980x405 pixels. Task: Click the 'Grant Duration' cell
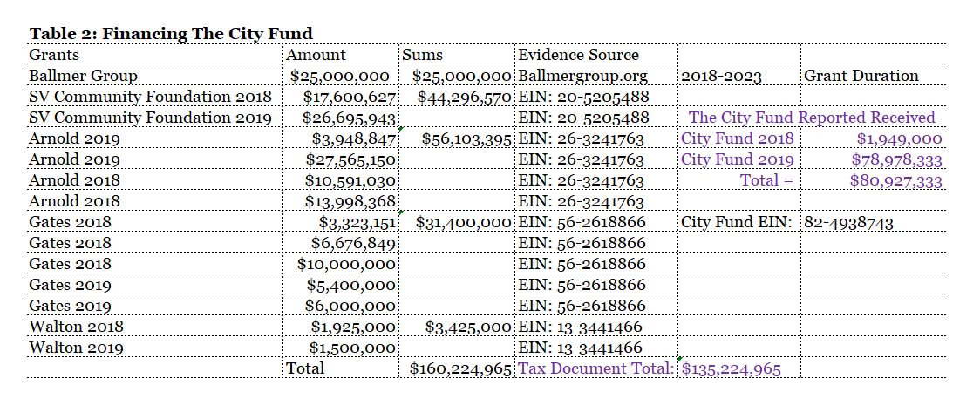(861, 76)
